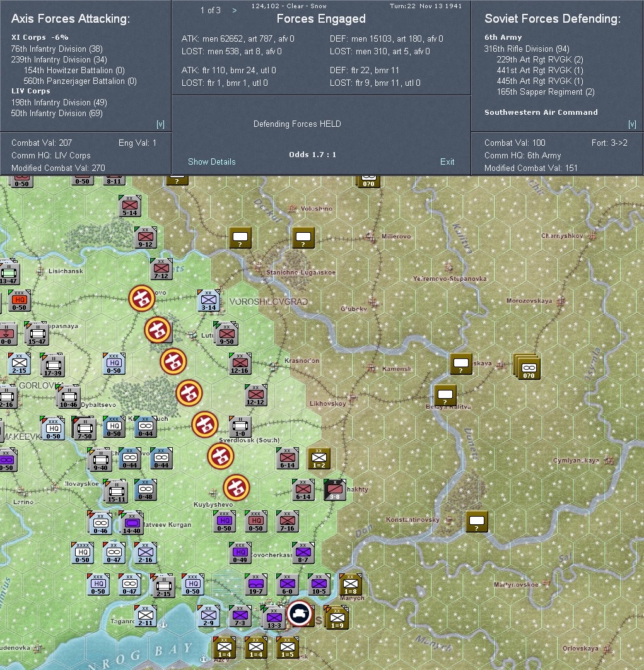The image size is (644, 670).
Task: Select the 15-11 motorized unit
Action: 116,492
